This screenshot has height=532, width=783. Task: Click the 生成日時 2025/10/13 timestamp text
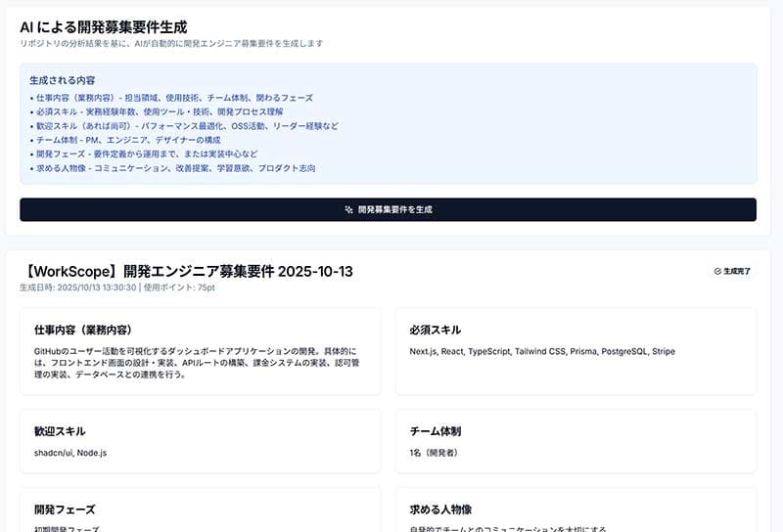tap(78, 288)
